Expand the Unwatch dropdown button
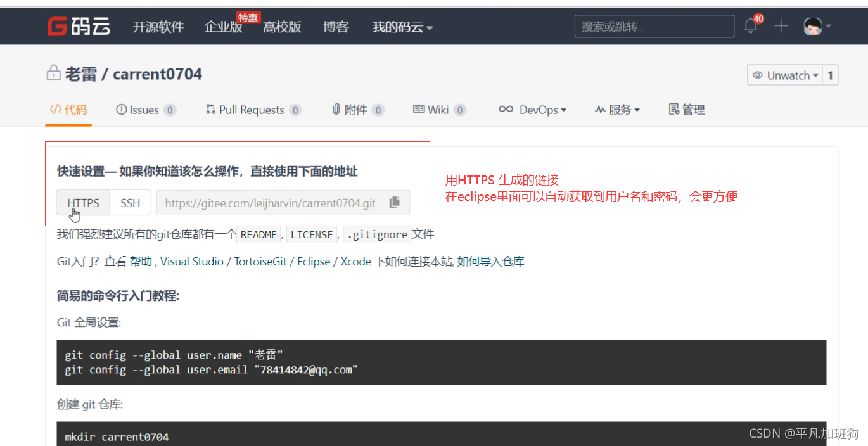The height and width of the screenshot is (446, 868). 785,75
